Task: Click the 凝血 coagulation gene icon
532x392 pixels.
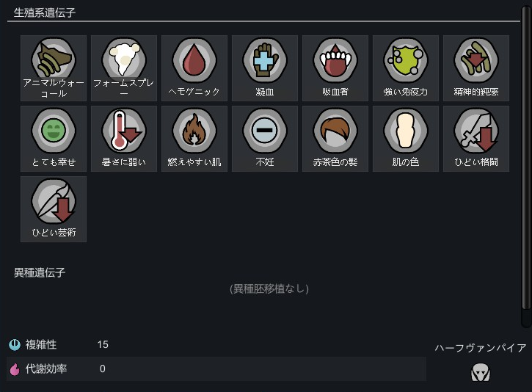Action: point(265,68)
